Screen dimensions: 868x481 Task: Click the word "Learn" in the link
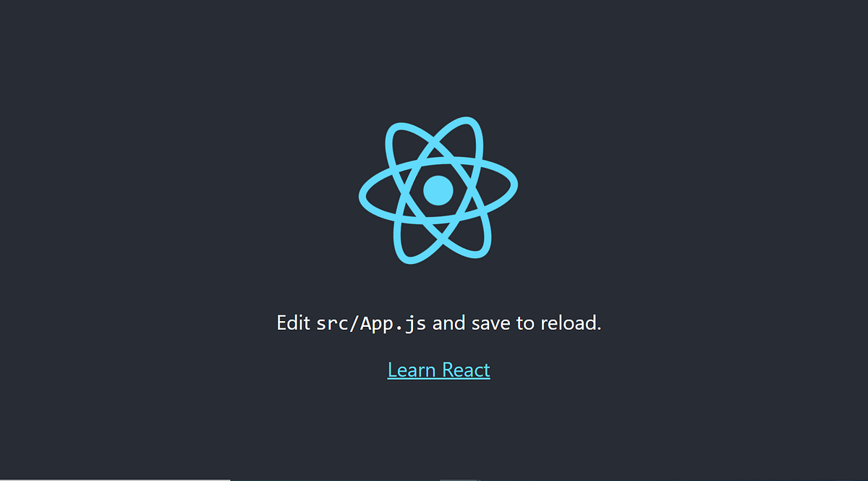tap(412, 370)
